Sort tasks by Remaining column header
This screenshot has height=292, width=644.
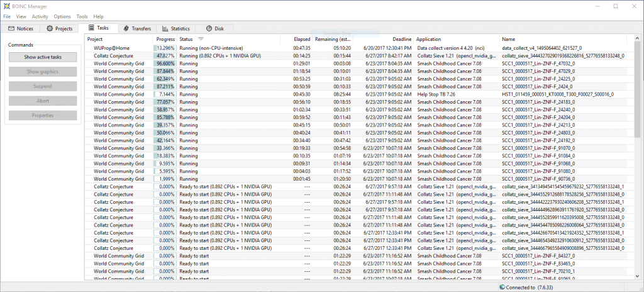tap(332, 39)
